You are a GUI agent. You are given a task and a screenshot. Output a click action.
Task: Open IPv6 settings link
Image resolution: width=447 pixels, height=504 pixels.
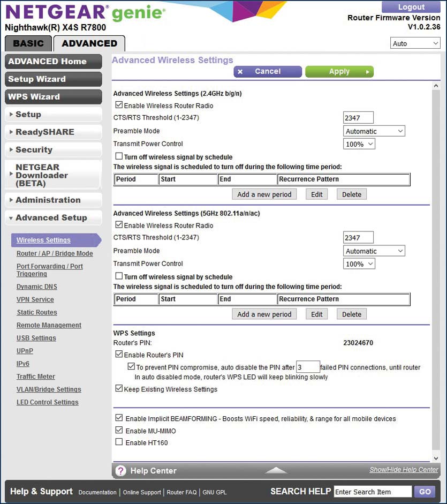click(x=23, y=364)
